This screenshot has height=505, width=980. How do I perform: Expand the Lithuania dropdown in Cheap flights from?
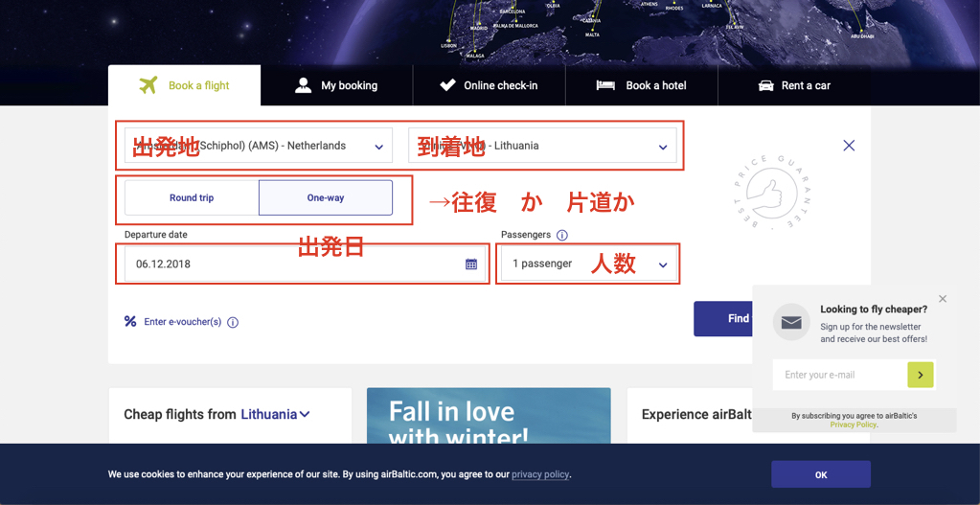coord(276,414)
